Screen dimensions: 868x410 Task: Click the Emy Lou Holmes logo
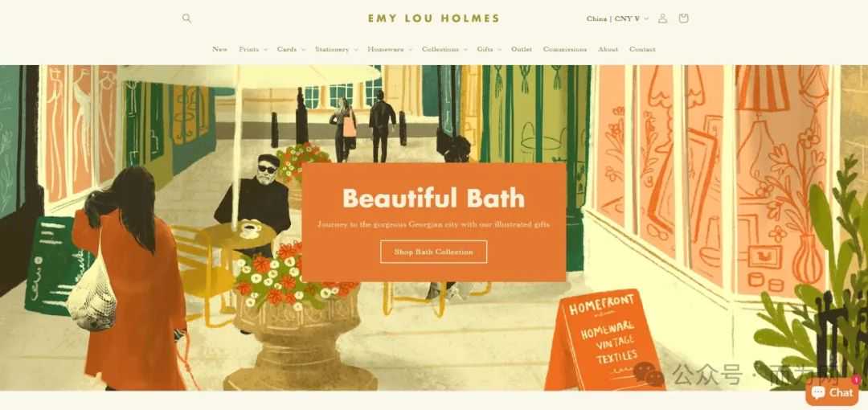coord(433,18)
